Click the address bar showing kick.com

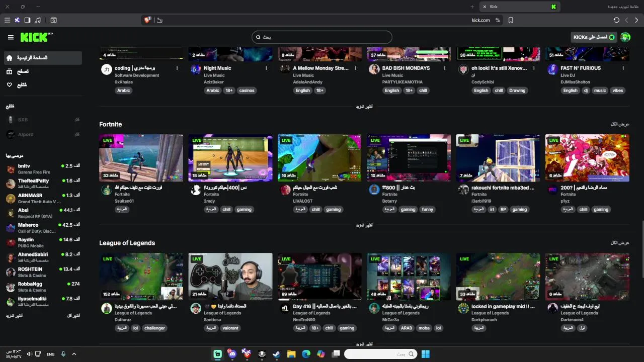(x=322, y=20)
